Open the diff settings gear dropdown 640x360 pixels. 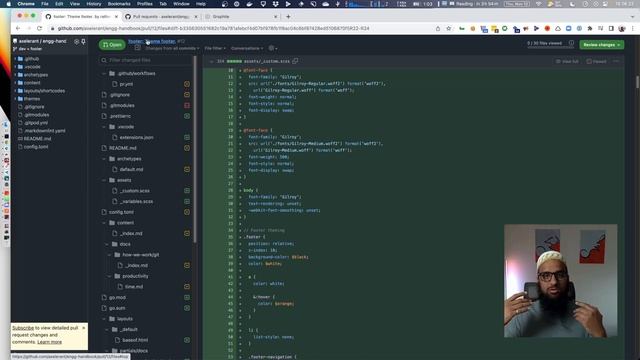click(x=273, y=48)
